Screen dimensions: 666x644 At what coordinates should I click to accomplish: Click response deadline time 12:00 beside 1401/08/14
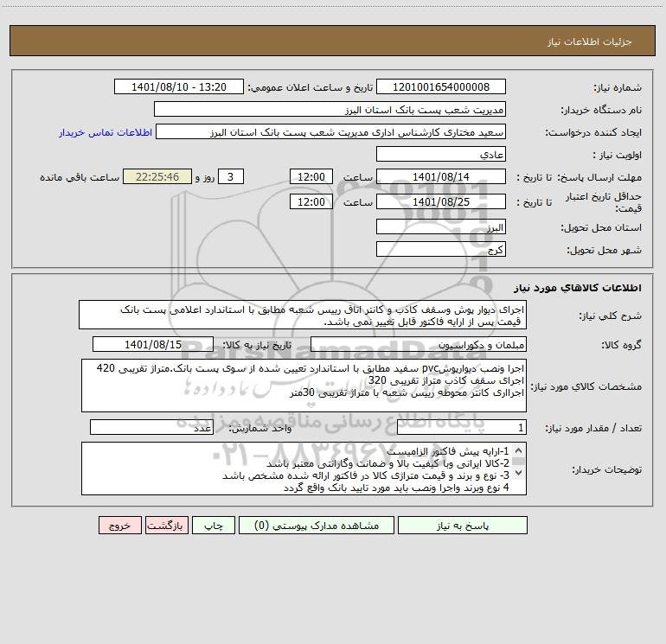(311, 176)
